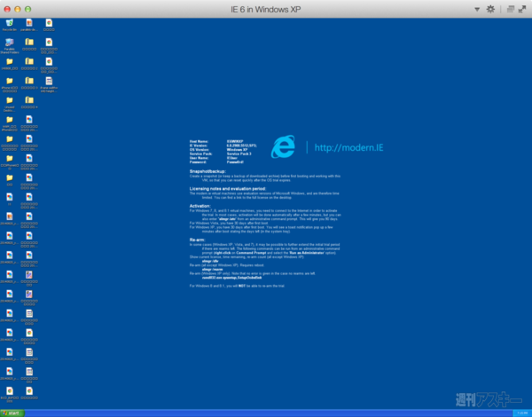Image resolution: width=532 pixels, height=417 pixels.
Task: Enter full screen using the arrows icon
Action: tap(522, 9)
